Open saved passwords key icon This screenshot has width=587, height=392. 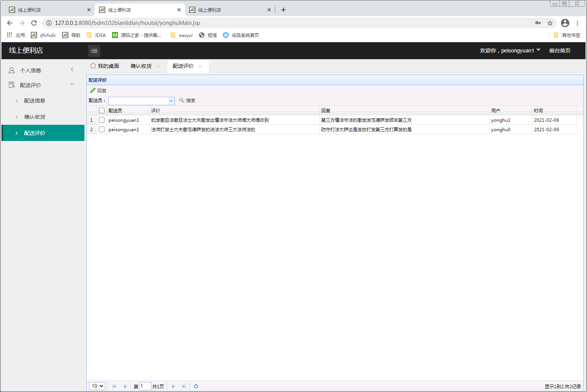538,23
